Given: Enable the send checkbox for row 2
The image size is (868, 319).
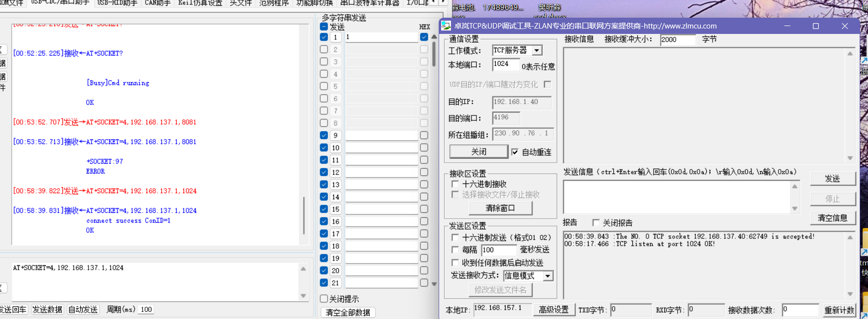Looking at the screenshot, I should pos(324,49).
